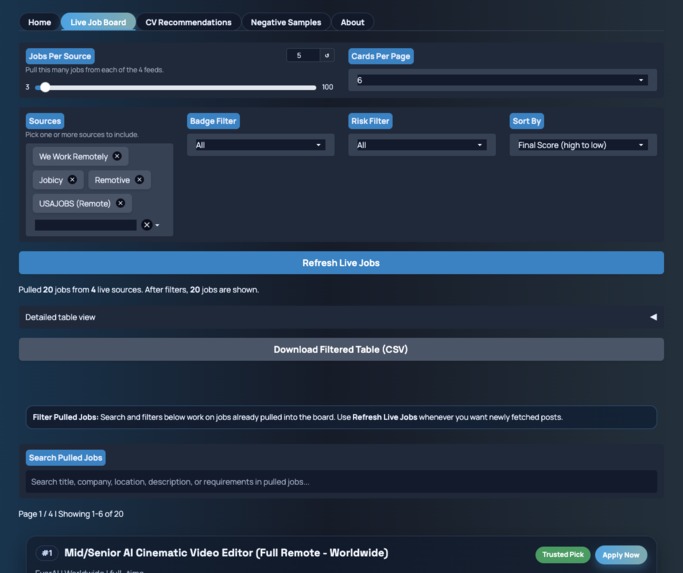Remove the Remotive source tag
The image size is (683, 573).
139,180
